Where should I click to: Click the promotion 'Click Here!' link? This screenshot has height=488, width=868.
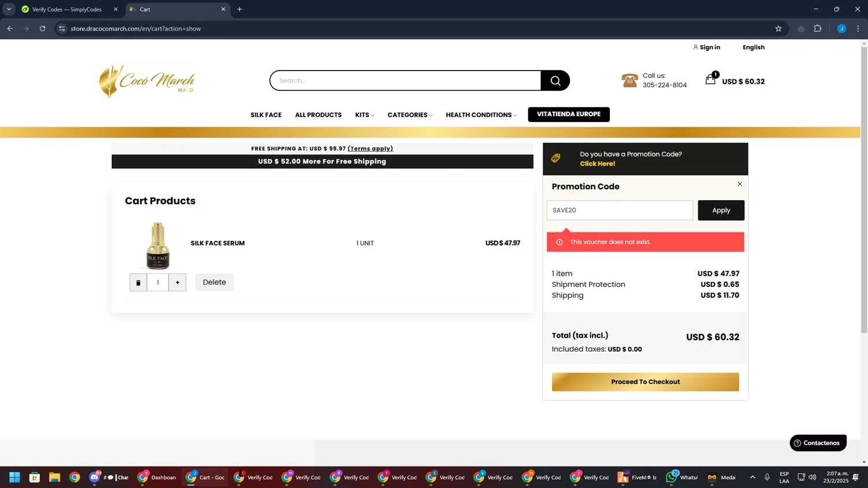point(597,164)
